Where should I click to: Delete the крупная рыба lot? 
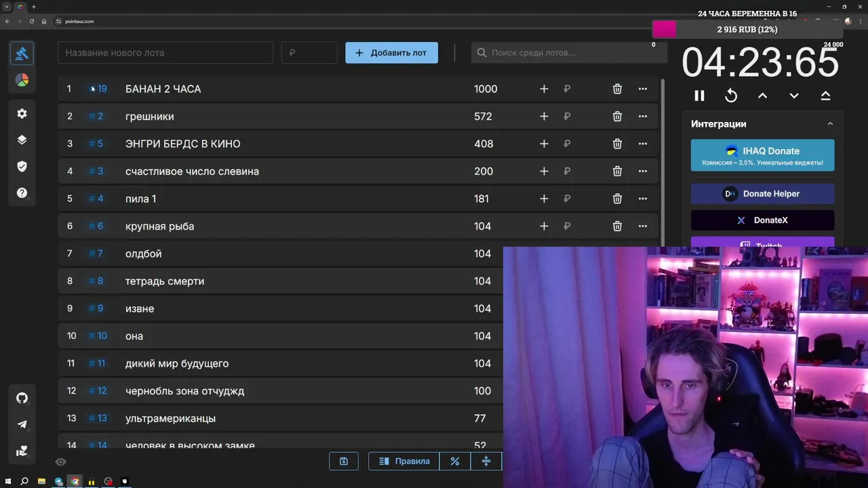(617, 226)
